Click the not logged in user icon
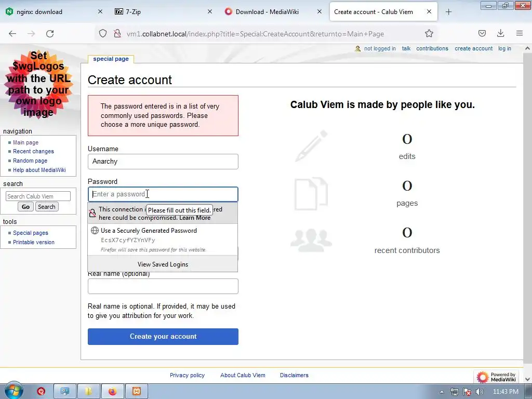 tap(357, 49)
